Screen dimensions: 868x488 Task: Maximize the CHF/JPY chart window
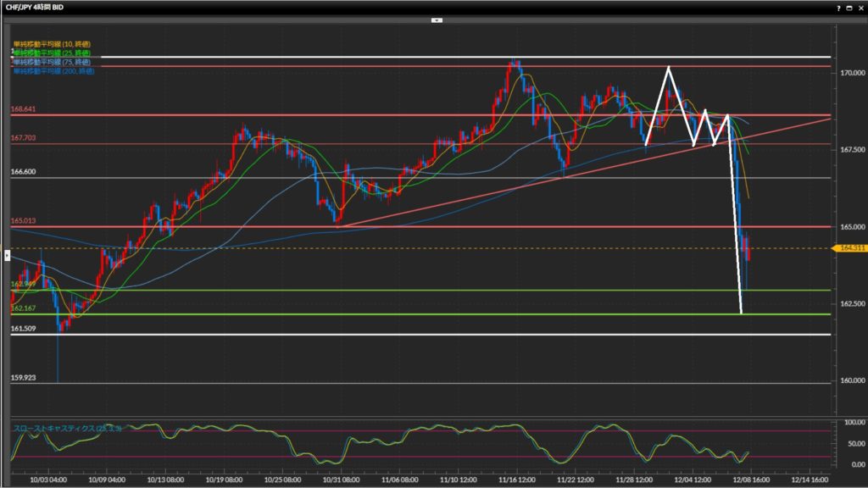(849, 7)
